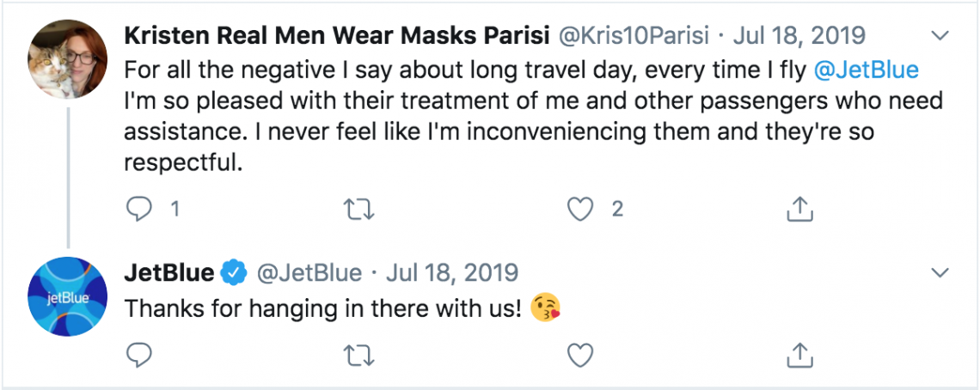980x390 pixels.
Task: Click the @JetBlue handle in the reply header
Action: [309, 273]
